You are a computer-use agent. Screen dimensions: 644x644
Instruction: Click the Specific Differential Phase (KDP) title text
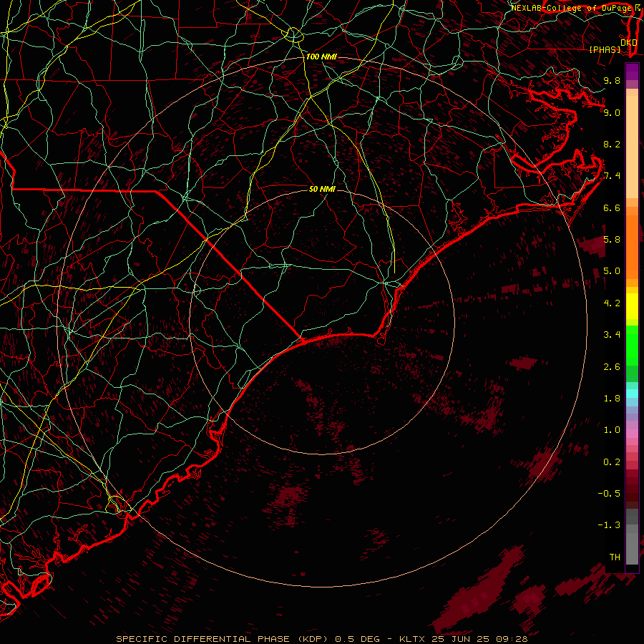pos(223,639)
